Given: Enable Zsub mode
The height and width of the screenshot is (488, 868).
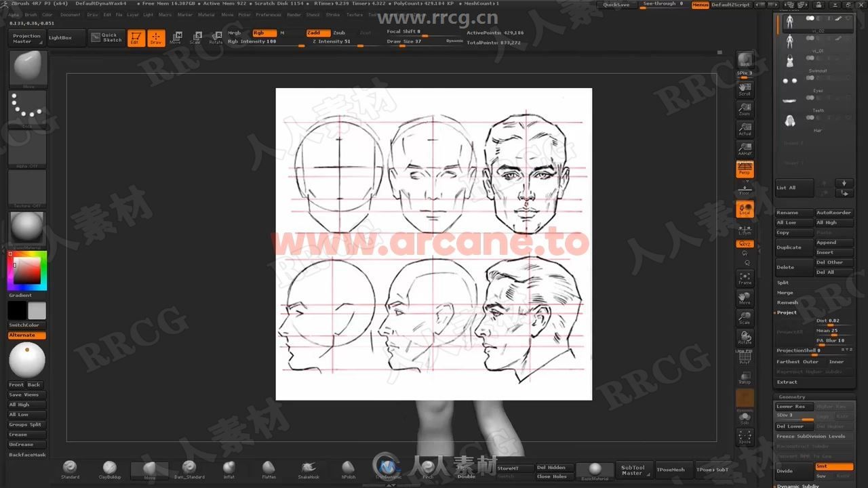Looking at the screenshot, I should pos(339,33).
